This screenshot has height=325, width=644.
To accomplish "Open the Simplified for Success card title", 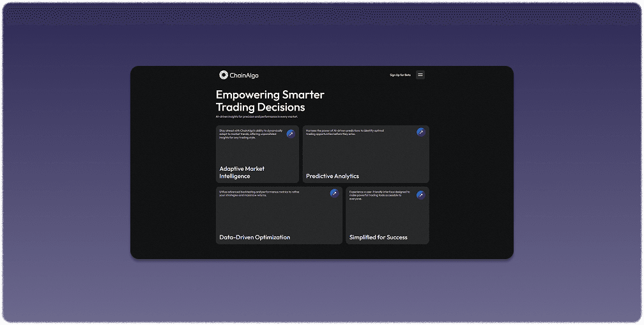I will 378,237.
